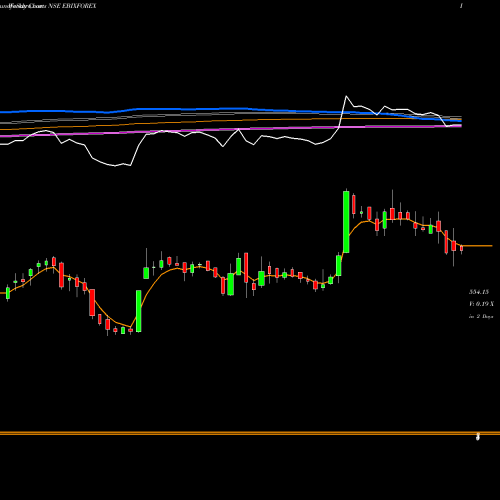The image size is (500, 500).
Task: Click the last red candlestick at the right end
Action: pyautogui.click(x=462, y=248)
